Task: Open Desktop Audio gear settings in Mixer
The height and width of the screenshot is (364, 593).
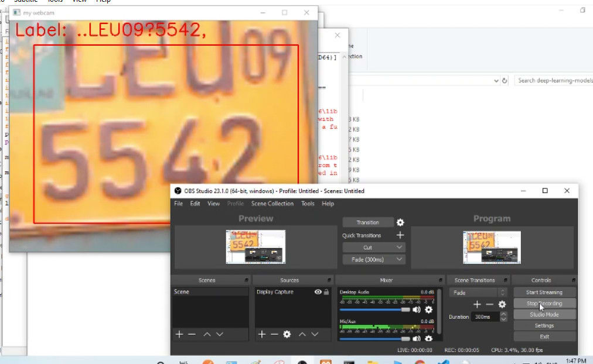Action: [x=428, y=310]
